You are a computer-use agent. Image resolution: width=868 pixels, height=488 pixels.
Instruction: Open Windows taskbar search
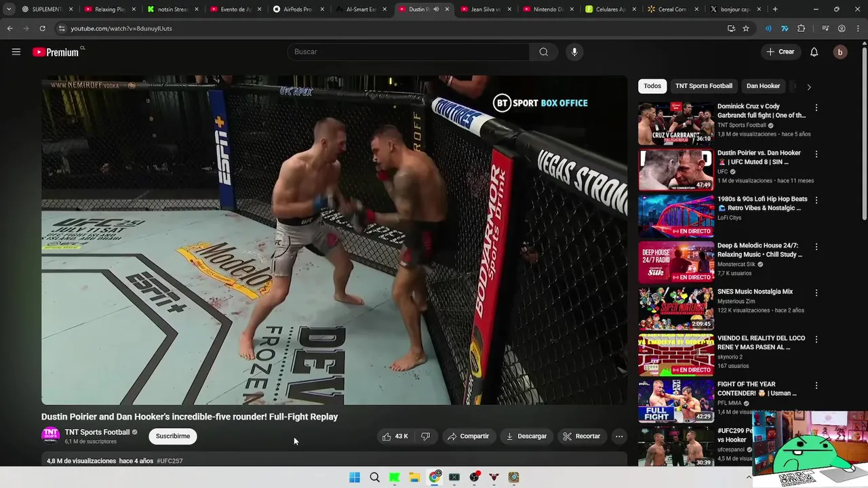pos(374,477)
